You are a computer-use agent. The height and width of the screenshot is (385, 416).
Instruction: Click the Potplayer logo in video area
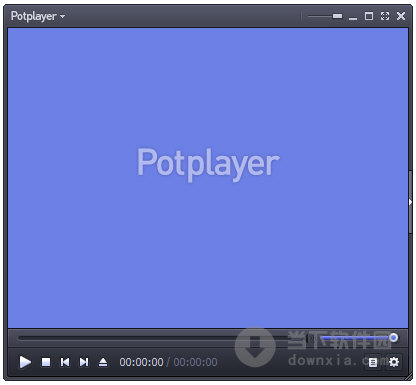208,164
